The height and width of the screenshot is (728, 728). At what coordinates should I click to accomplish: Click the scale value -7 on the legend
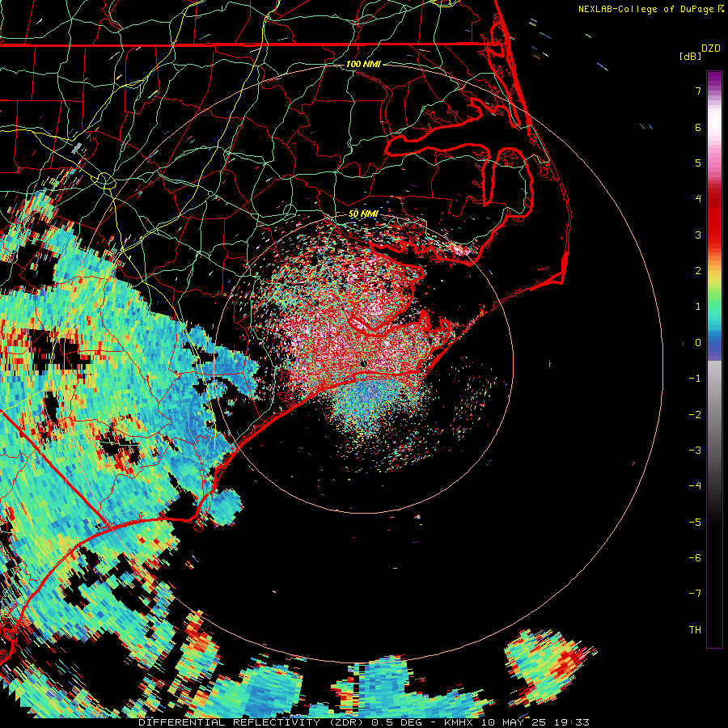[x=695, y=594]
